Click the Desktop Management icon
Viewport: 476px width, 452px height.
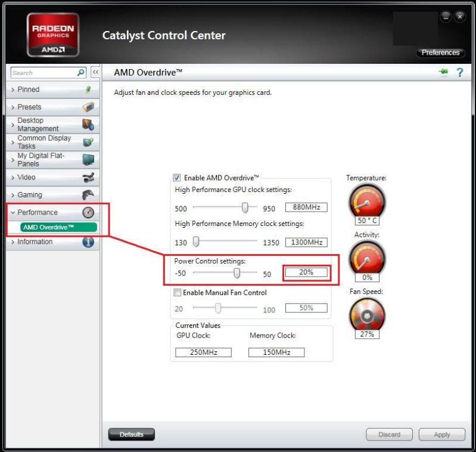click(88, 125)
